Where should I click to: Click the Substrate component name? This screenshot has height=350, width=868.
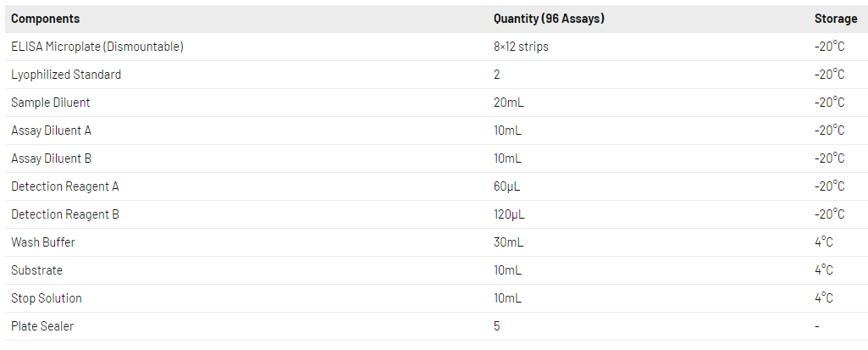tap(36, 270)
